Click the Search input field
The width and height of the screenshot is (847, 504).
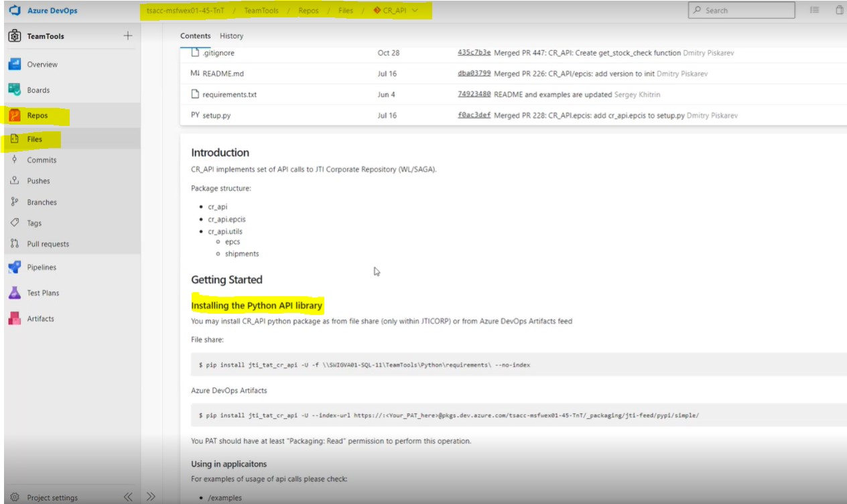click(x=742, y=10)
